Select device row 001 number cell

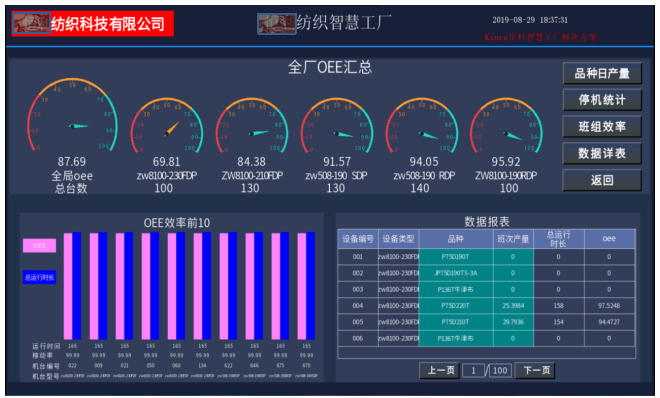click(x=358, y=257)
